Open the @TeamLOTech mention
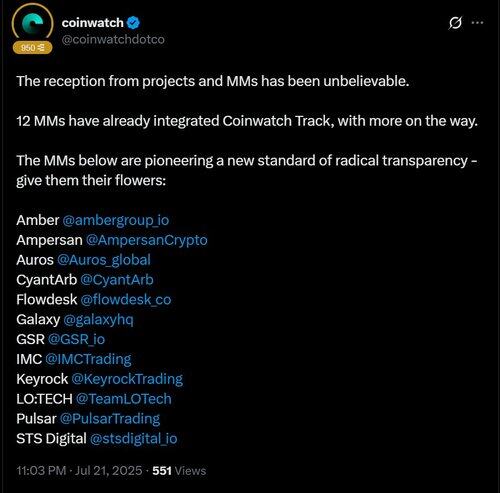Screen dimensions: 500x493 pos(123,399)
